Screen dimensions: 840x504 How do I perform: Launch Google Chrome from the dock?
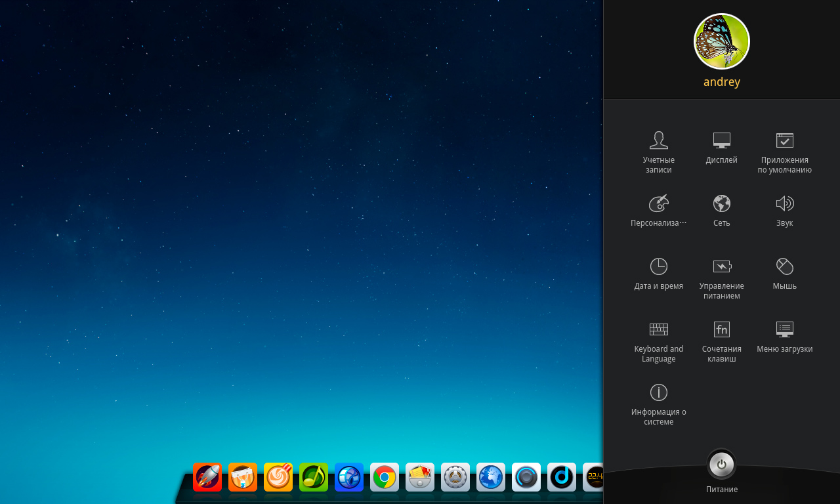pyautogui.click(x=385, y=477)
